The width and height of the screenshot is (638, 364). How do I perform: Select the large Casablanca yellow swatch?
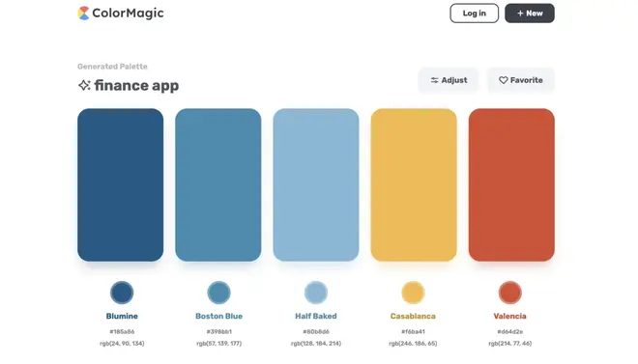coord(414,184)
